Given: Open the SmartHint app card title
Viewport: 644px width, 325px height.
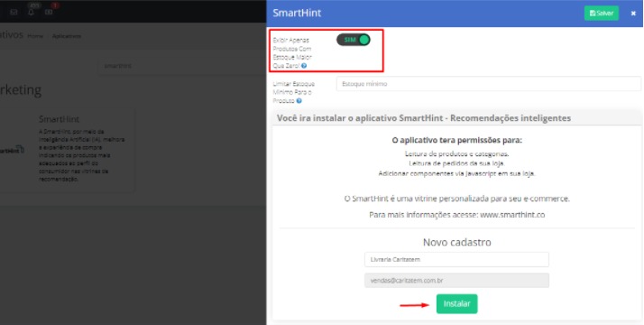Looking at the screenshot, I should [60, 119].
